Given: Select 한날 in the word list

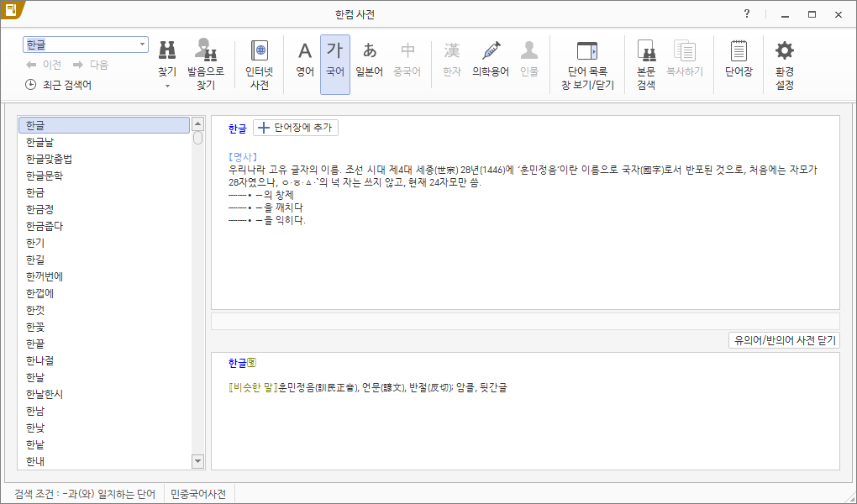Looking at the screenshot, I should [x=104, y=377].
